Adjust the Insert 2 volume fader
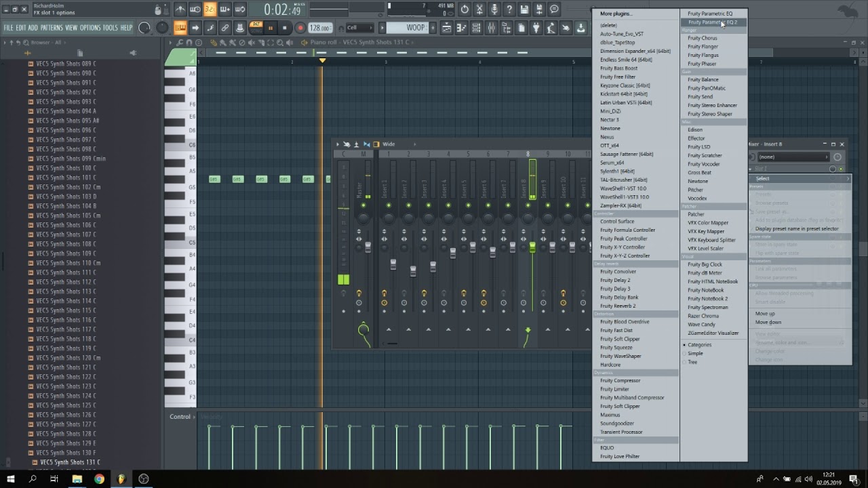 pyautogui.click(x=413, y=271)
